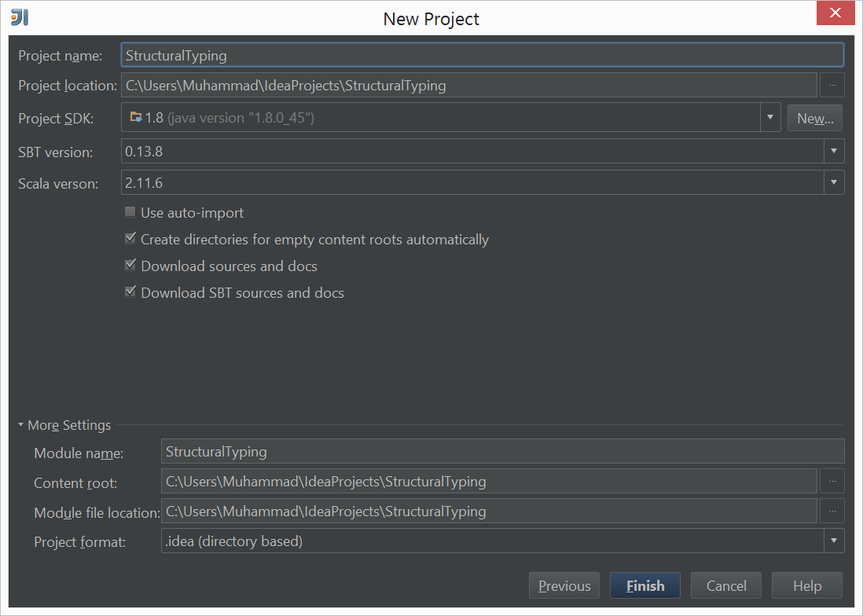This screenshot has width=863, height=616.
Task: Open Module file location browse button
Action: (x=832, y=511)
